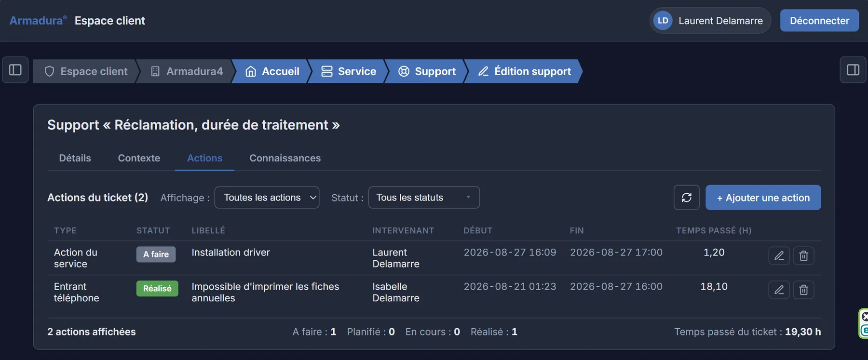Open the Armadura4 breadcrumb
The height and width of the screenshot is (360, 868).
(x=187, y=71)
